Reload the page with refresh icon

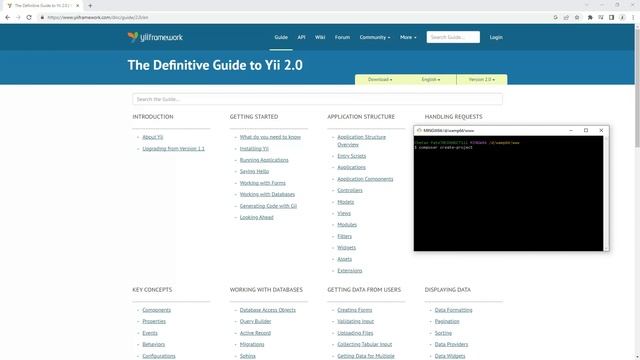coord(29,18)
